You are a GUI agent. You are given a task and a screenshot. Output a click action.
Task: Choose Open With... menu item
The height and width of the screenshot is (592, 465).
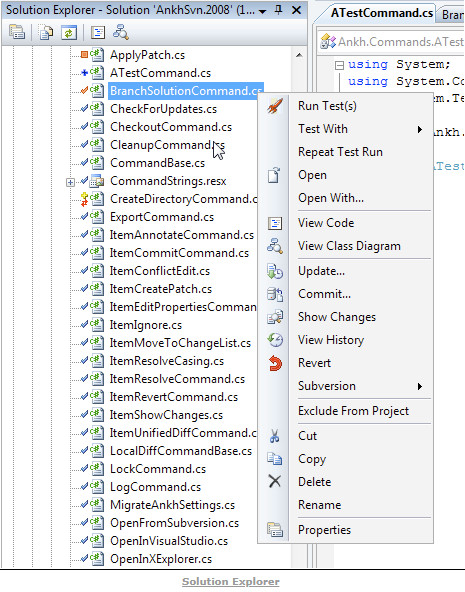click(x=331, y=198)
